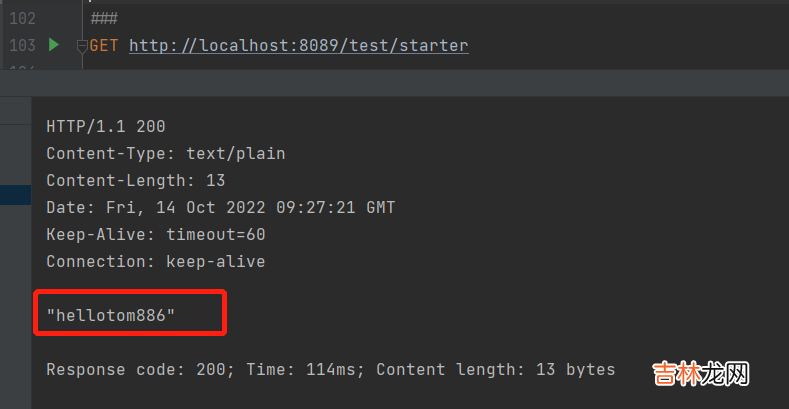Click the ### separator on line 102

tap(103, 19)
